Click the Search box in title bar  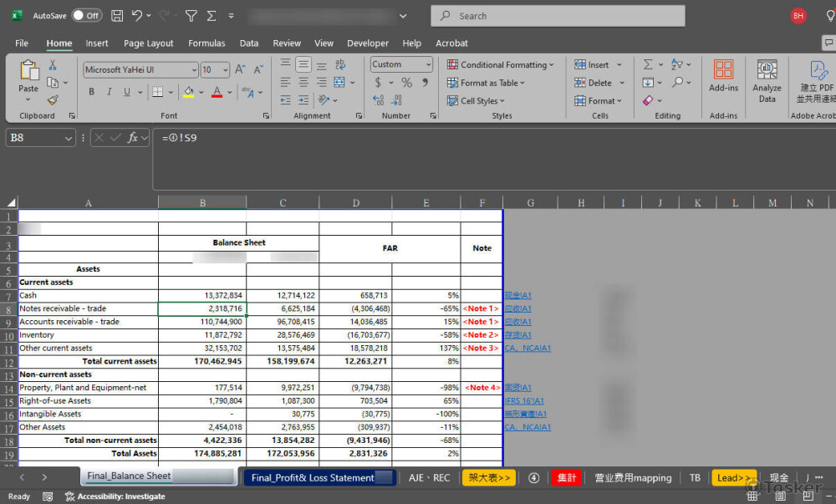(x=558, y=16)
